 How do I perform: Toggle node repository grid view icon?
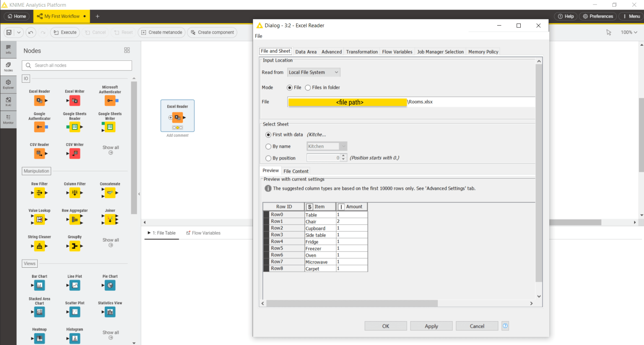tap(127, 50)
